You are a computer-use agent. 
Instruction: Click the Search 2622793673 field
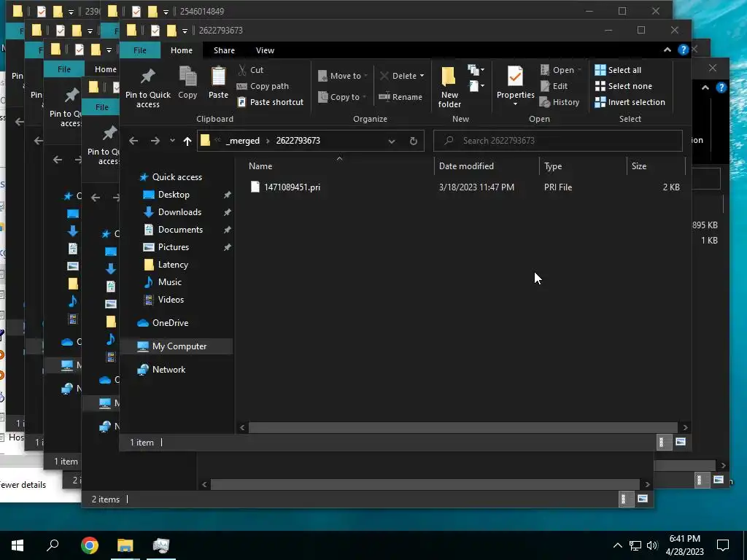(x=558, y=141)
